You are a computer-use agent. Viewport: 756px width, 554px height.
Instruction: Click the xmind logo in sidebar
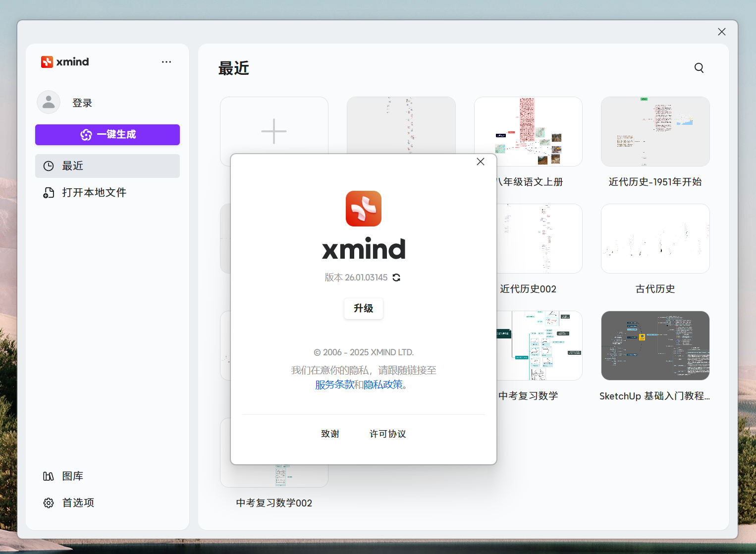65,62
